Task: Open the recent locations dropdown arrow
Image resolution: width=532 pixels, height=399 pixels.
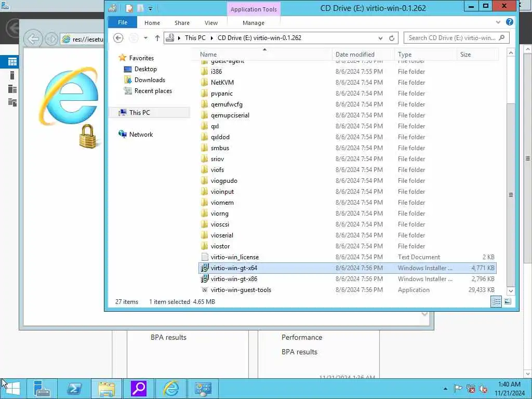Action: click(x=145, y=38)
